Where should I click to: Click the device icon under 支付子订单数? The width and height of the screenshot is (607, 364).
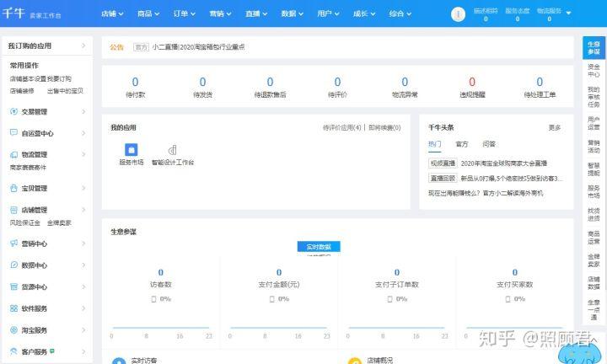point(389,299)
